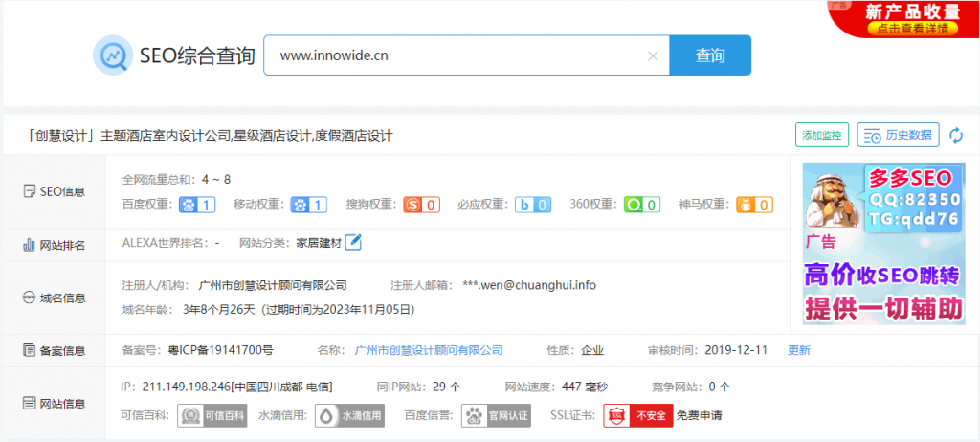Screen dimensions: 980x442
Task: Click the refresh icon beside 历史数据
Action: pos(956,135)
